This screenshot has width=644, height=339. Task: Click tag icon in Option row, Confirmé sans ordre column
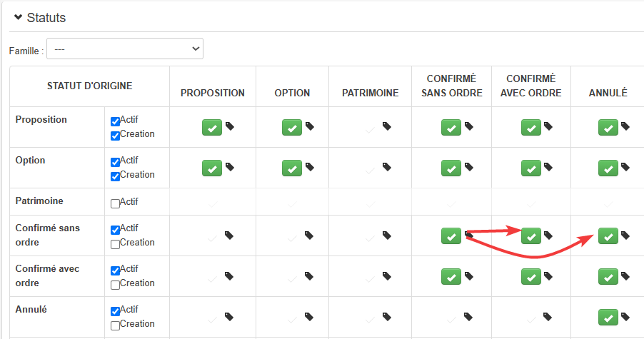(x=468, y=167)
